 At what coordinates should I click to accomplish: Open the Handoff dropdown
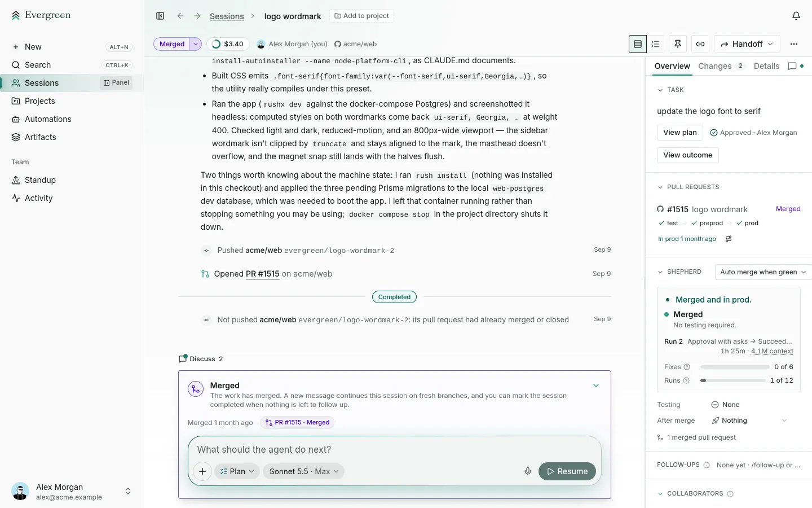pos(747,44)
